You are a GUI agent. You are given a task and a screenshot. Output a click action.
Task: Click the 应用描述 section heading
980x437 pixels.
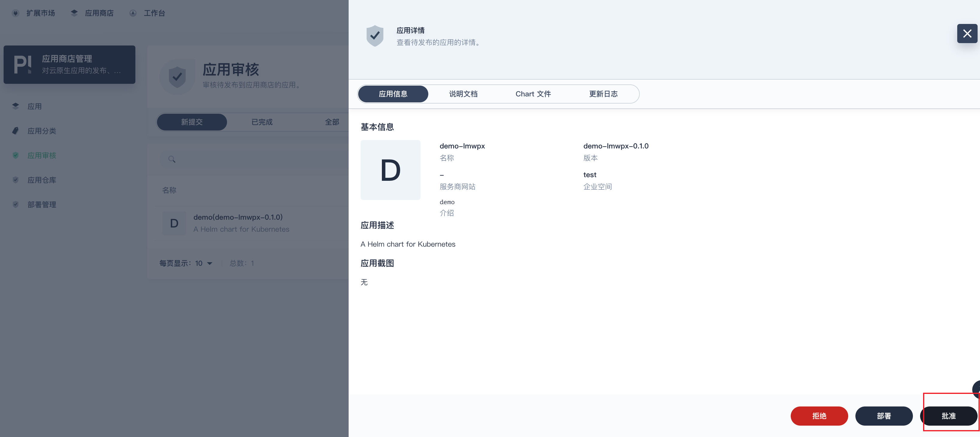(377, 225)
